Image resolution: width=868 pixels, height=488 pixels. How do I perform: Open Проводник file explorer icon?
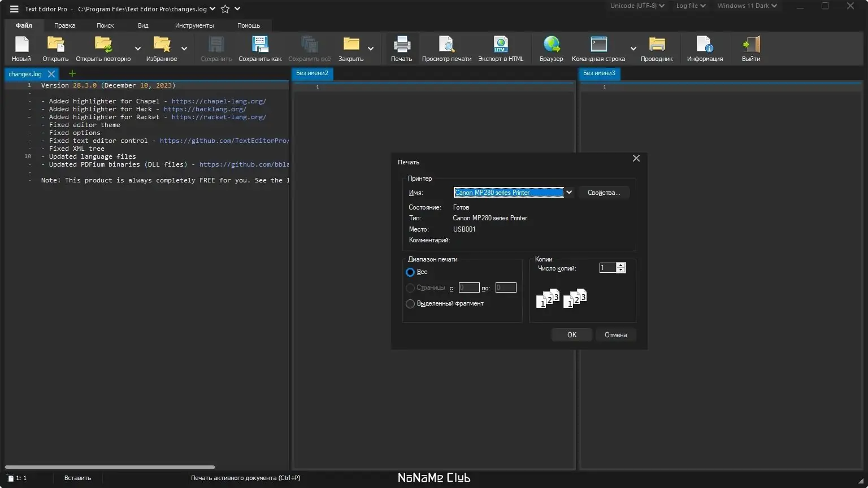pyautogui.click(x=657, y=45)
